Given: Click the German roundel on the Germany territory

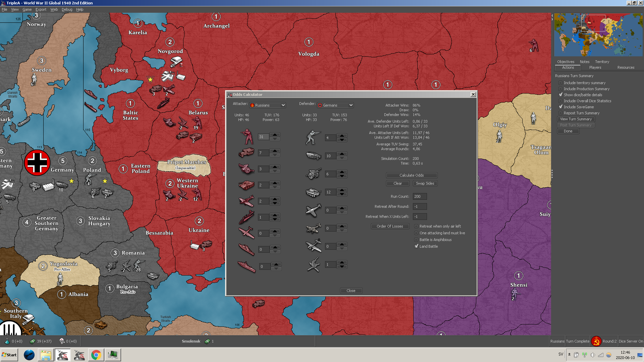Looking at the screenshot, I should [x=37, y=163].
